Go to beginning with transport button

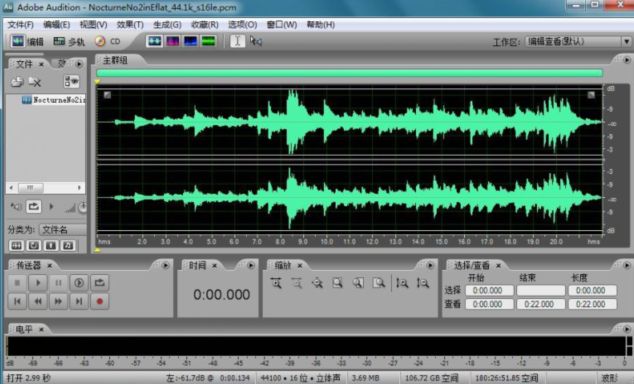click(x=17, y=301)
